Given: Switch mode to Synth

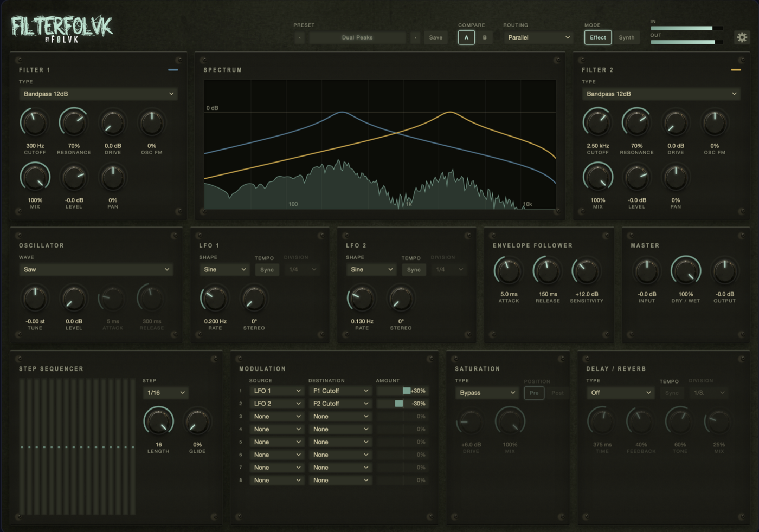Looking at the screenshot, I should (627, 37).
